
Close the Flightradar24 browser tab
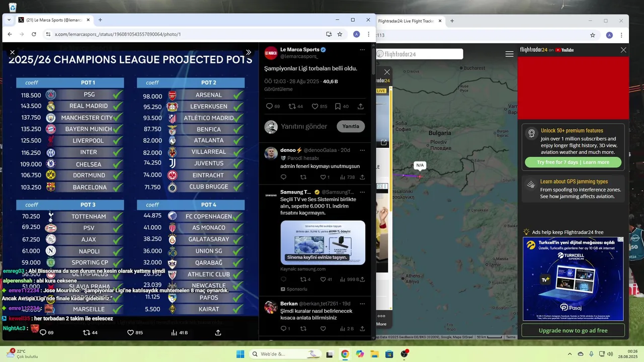tap(440, 21)
